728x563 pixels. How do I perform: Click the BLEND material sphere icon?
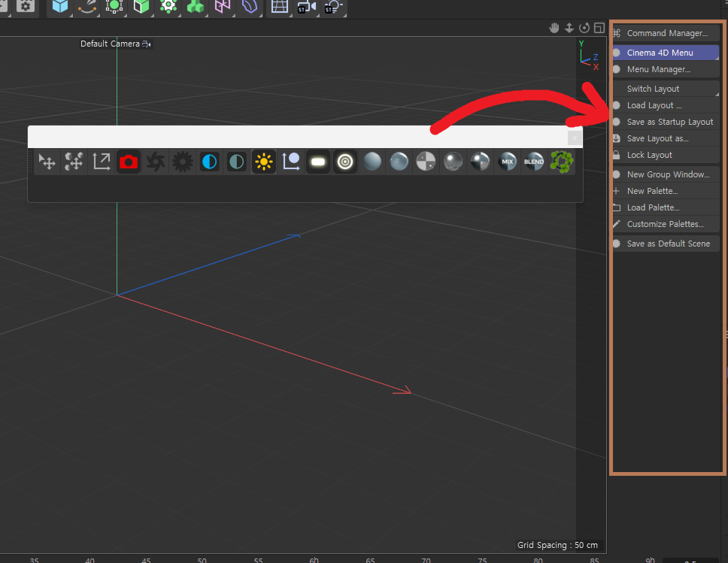pos(534,162)
